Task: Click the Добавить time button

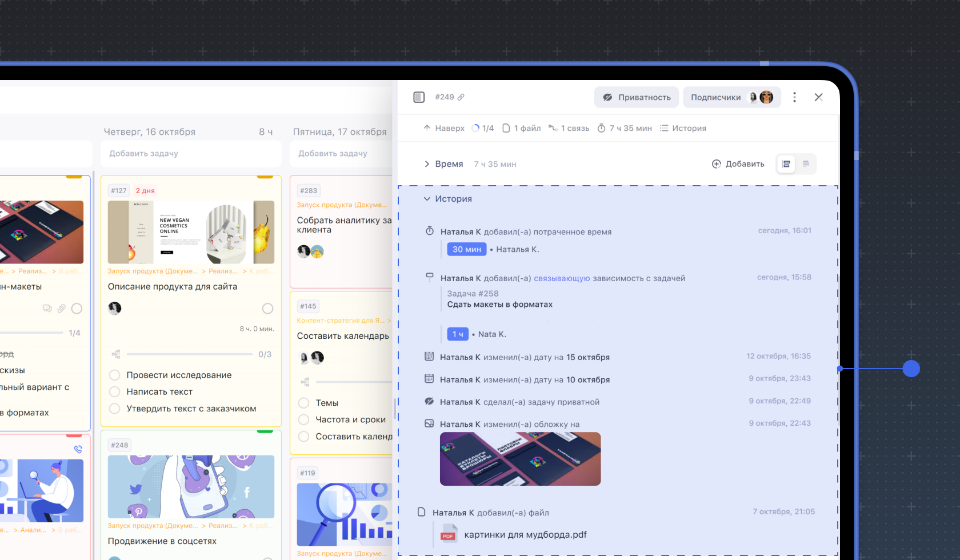Action: point(738,164)
